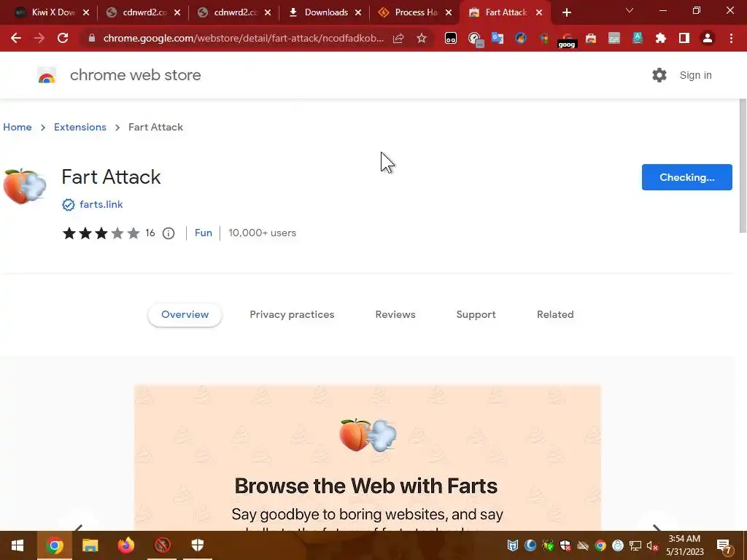This screenshot has width=747, height=560.
Task: Open Chrome's three-dot menu
Action: 731,38
